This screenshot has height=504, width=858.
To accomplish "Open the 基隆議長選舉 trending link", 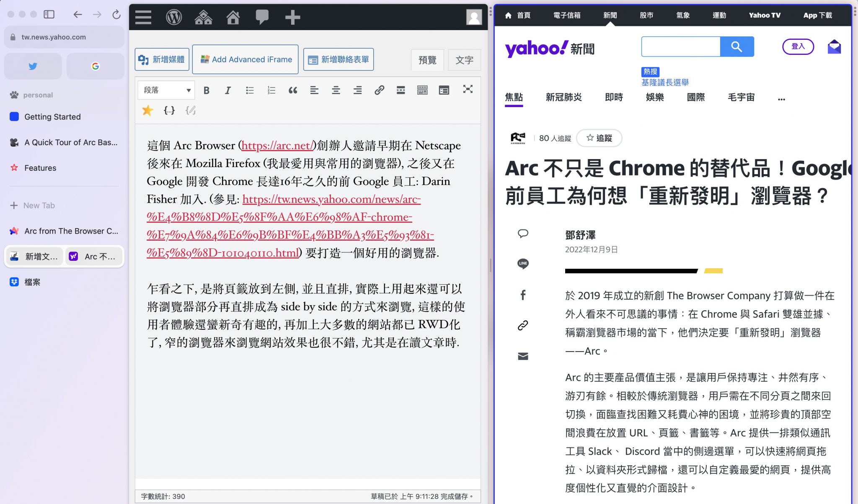I will (665, 82).
